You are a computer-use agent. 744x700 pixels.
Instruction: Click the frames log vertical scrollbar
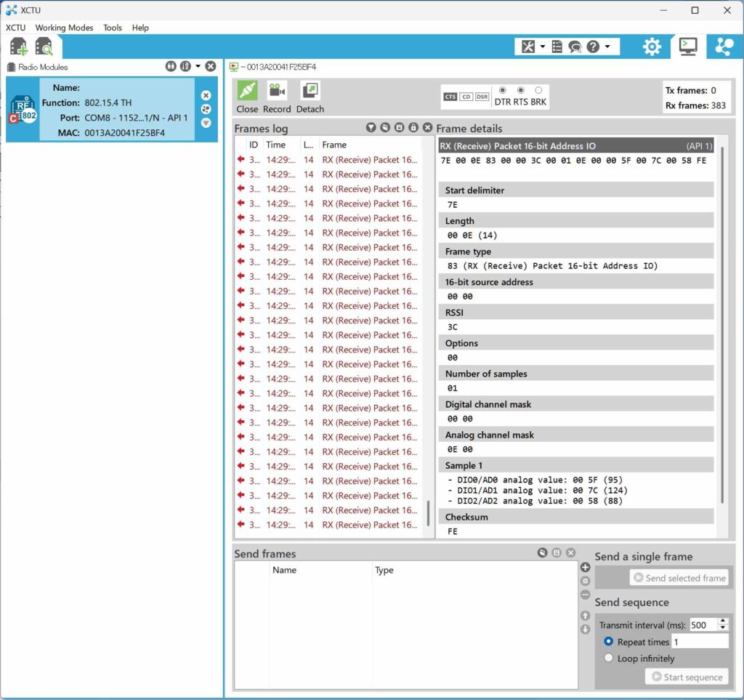[x=428, y=513]
